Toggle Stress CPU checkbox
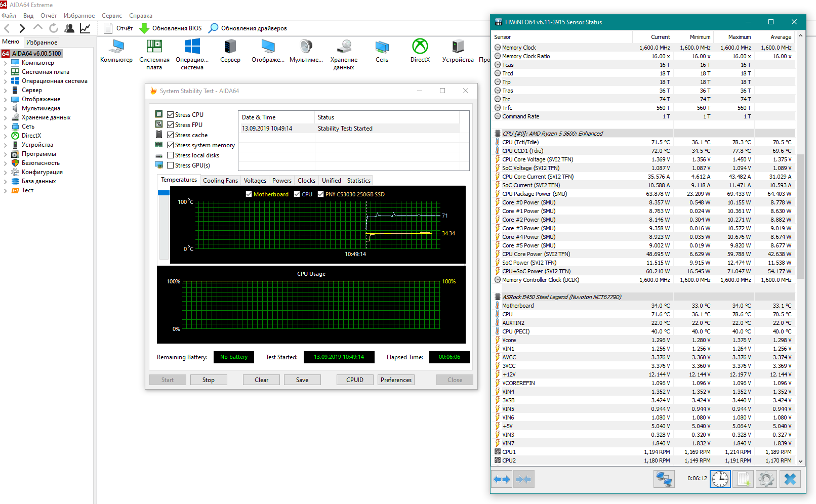 pyautogui.click(x=171, y=115)
